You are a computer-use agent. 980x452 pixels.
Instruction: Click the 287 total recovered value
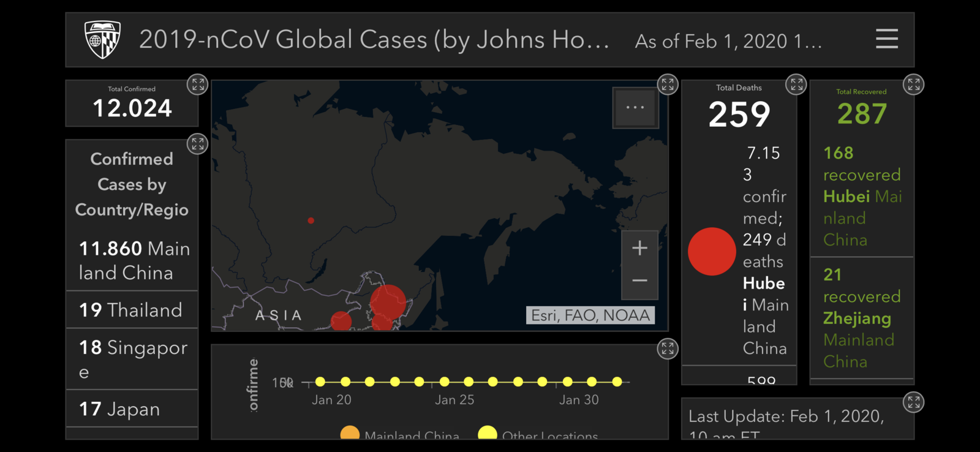point(862,114)
